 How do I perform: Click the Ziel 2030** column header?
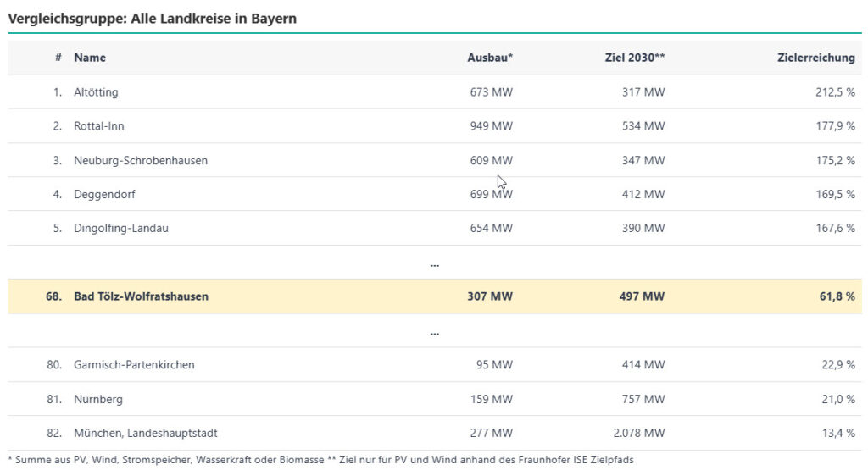click(635, 58)
